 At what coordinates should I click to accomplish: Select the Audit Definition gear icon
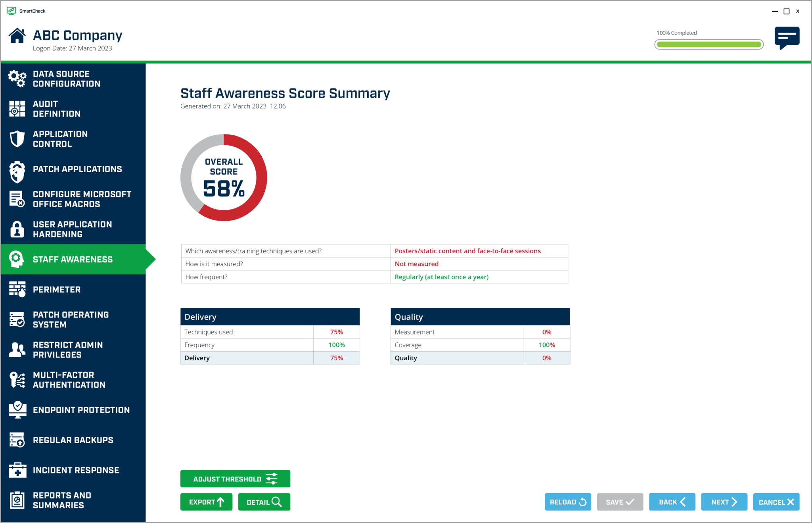[17, 108]
